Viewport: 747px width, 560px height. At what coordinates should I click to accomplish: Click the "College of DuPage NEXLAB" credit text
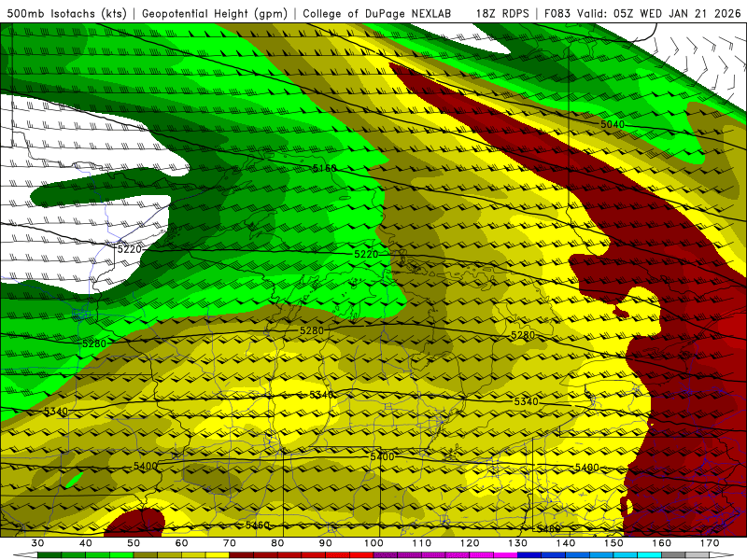(376, 13)
